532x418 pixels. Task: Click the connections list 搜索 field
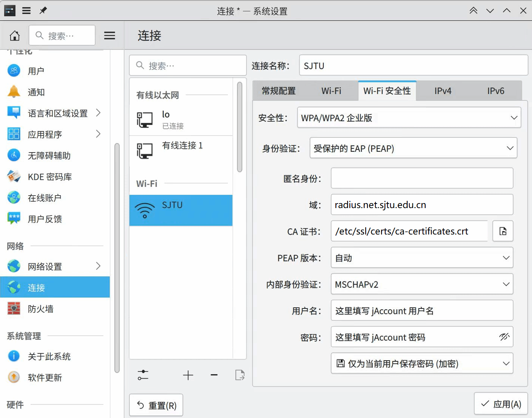coord(188,65)
